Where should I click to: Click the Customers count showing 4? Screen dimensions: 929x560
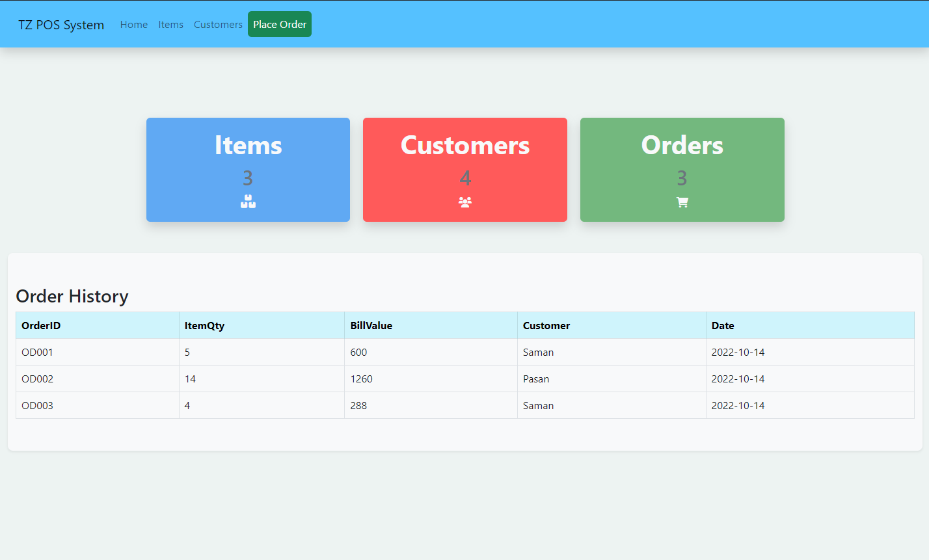pos(464,177)
